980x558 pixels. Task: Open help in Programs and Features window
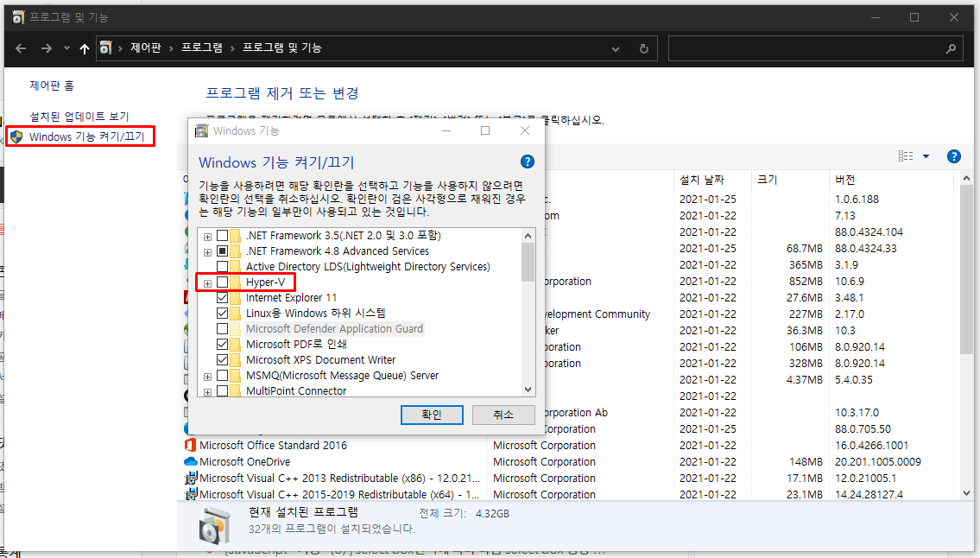click(954, 156)
